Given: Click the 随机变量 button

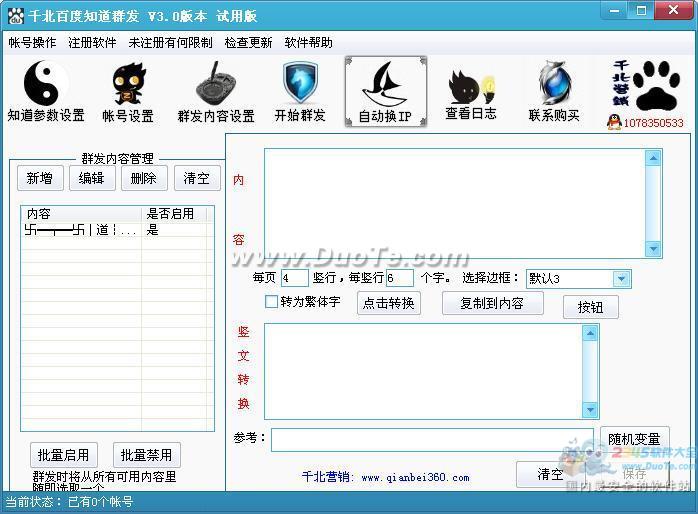Looking at the screenshot, I should coord(634,439).
